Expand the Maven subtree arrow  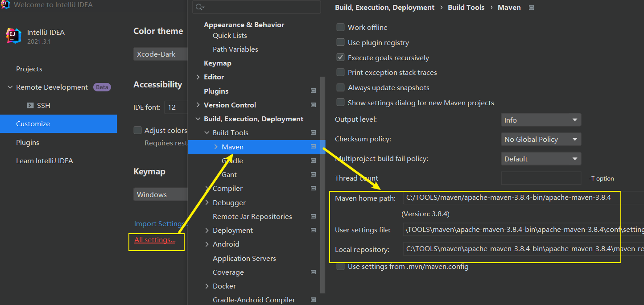pyautogui.click(x=216, y=147)
